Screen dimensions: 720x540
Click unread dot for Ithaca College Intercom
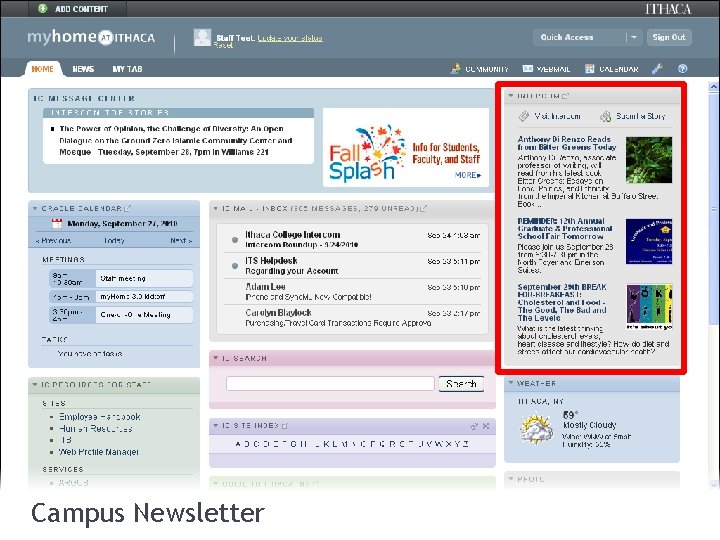[x=235, y=240]
